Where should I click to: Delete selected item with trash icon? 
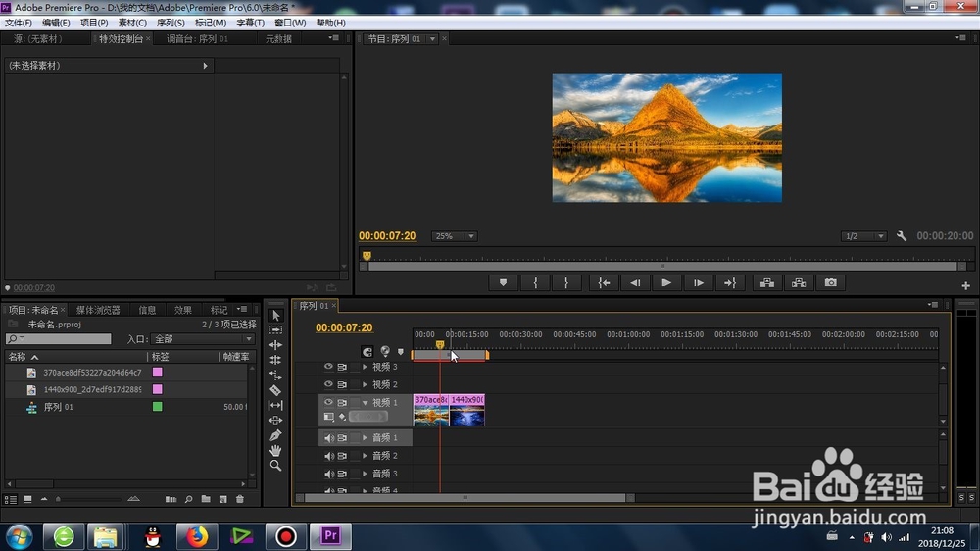240,499
